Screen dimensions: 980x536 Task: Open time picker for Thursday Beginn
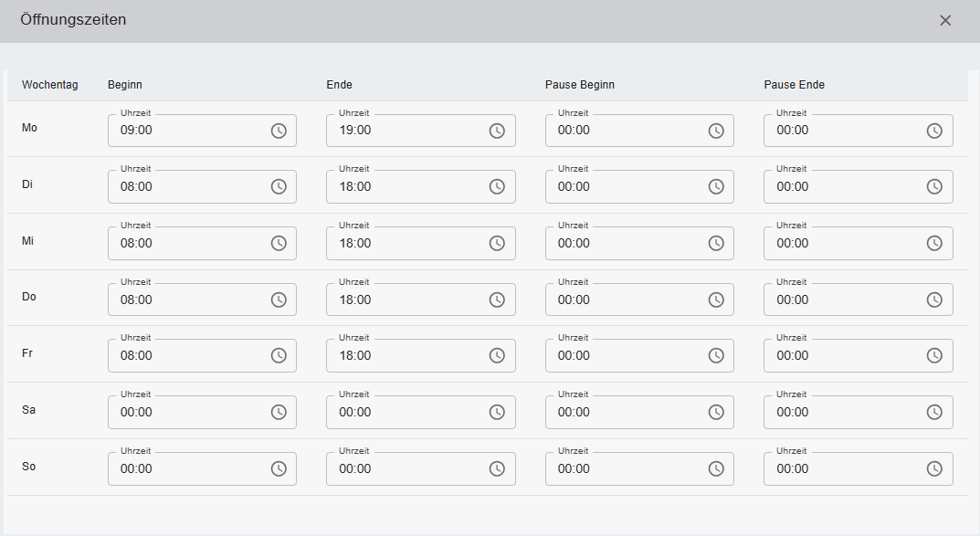pos(279,300)
